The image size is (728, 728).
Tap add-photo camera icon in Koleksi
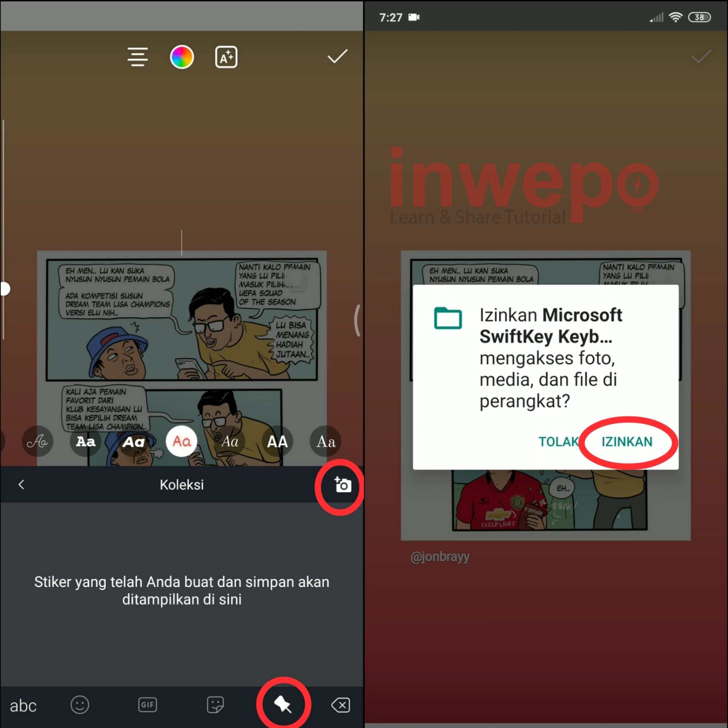(x=343, y=485)
